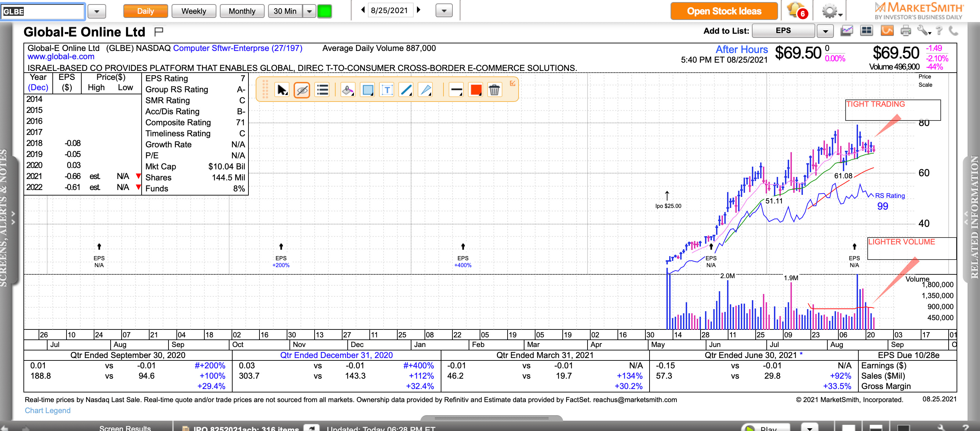Click the RS Rating 99 label
This screenshot has width=980, height=431.
pyautogui.click(x=889, y=201)
